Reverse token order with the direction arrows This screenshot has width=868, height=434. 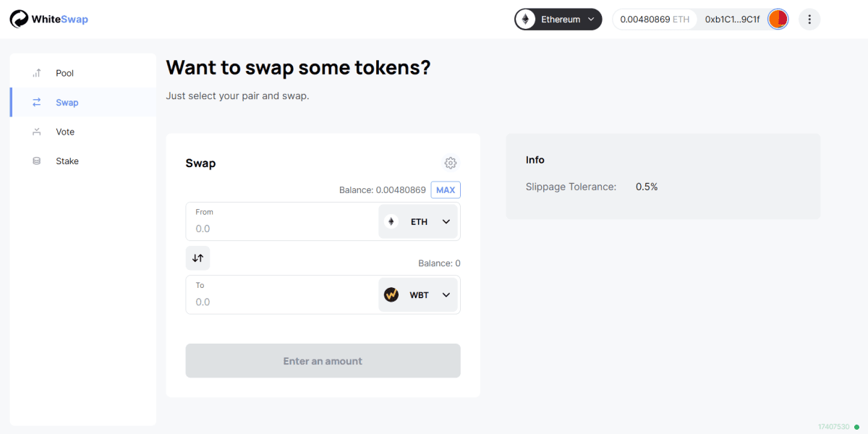click(x=197, y=258)
